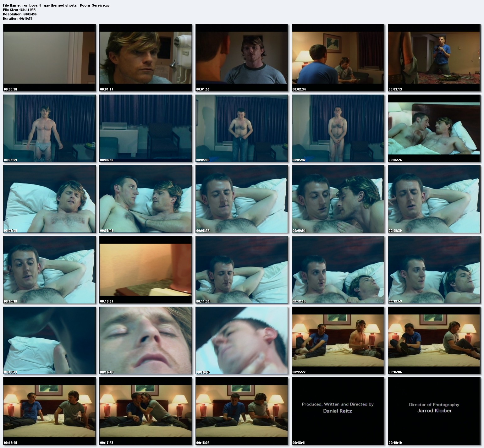Click the Duration 00:19:58 text

coord(18,19)
